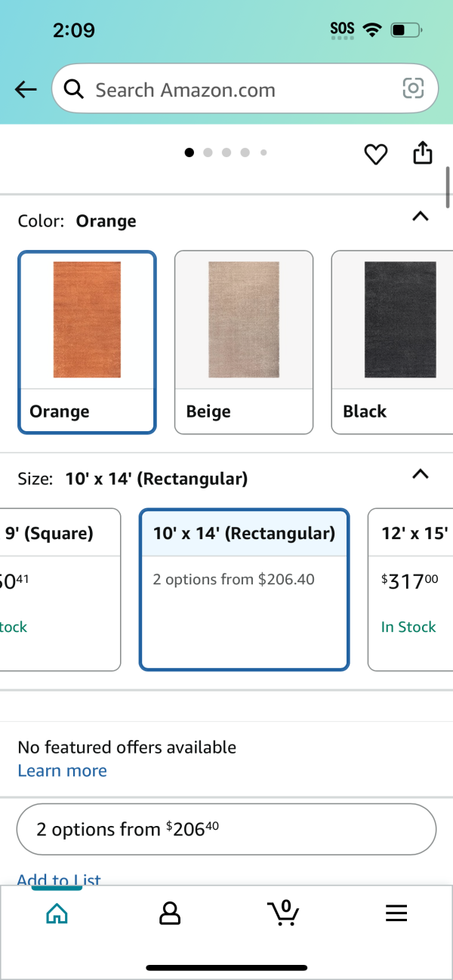Collapse the Color section chevron

pos(421,217)
